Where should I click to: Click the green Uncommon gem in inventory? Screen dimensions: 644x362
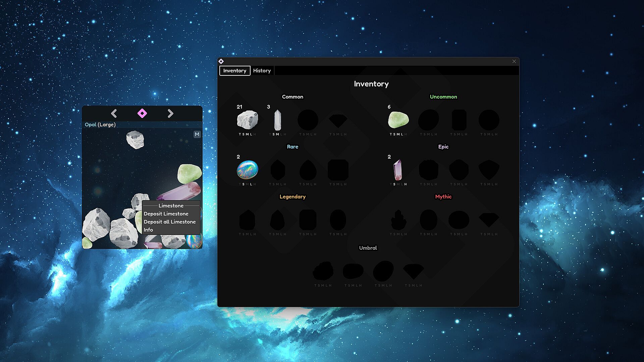click(x=398, y=120)
